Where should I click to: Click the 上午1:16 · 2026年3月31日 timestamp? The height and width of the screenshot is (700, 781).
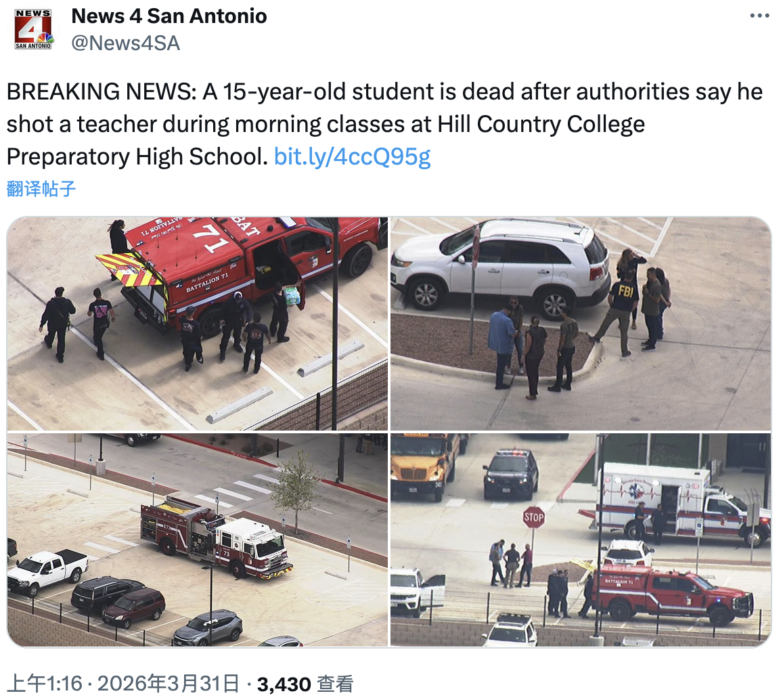coord(123,684)
